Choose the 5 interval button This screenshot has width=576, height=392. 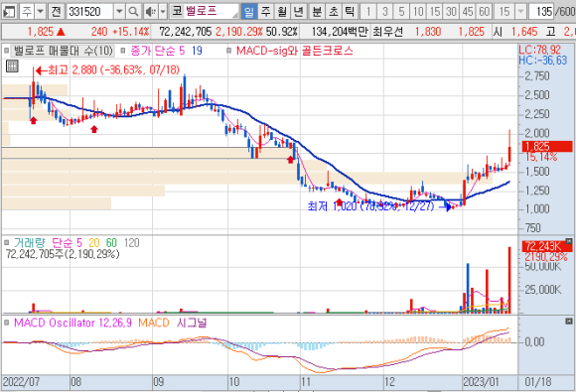(x=401, y=12)
